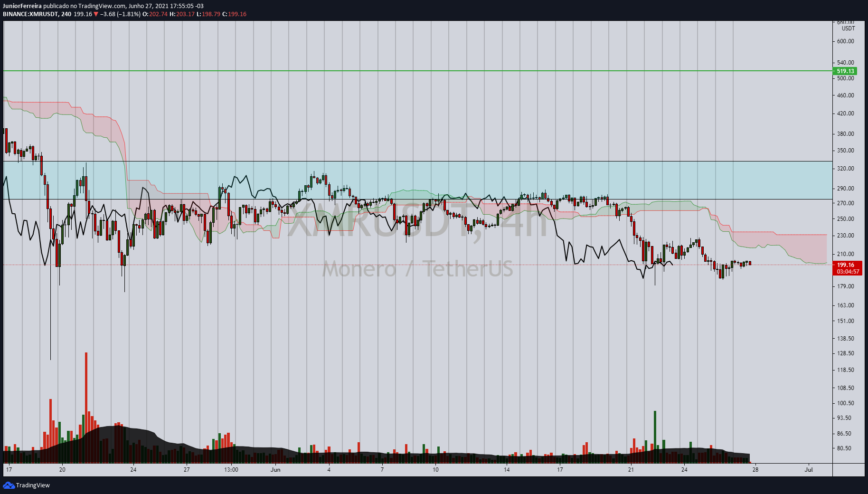The height and width of the screenshot is (494, 868).
Task: Select the close value C:199.16
Action: (x=235, y=14)
